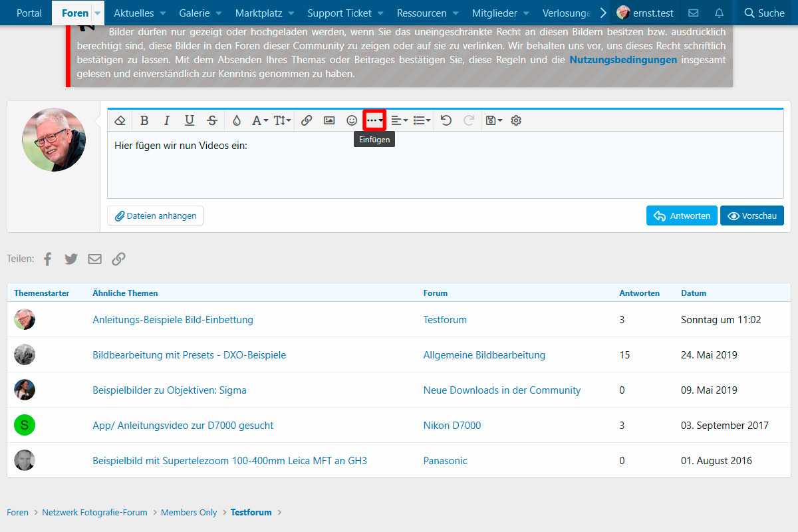Screen dimensions: 798x532
Task: Open thread App/ Anleitungsvideo zur D7000 gesucht
Action: (x=183, y=426)
